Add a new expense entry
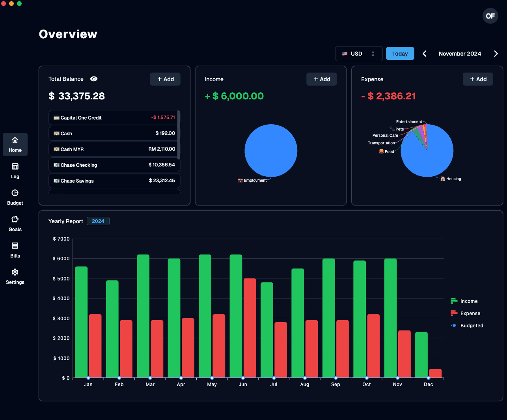507x420 pixels. 478,79
